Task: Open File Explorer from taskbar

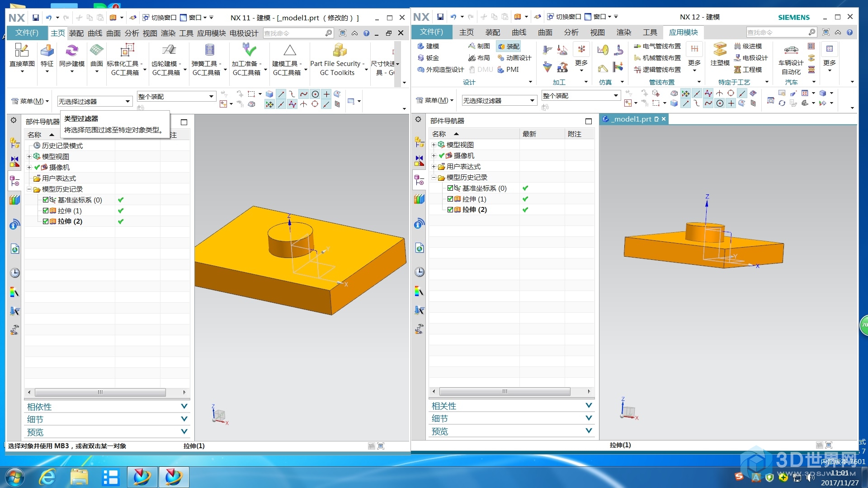Action: 79,477
